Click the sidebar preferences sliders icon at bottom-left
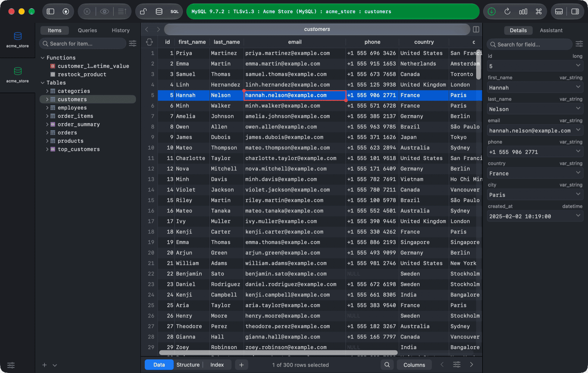The width and height of the screenshot is (588, 373). [11, 365]
